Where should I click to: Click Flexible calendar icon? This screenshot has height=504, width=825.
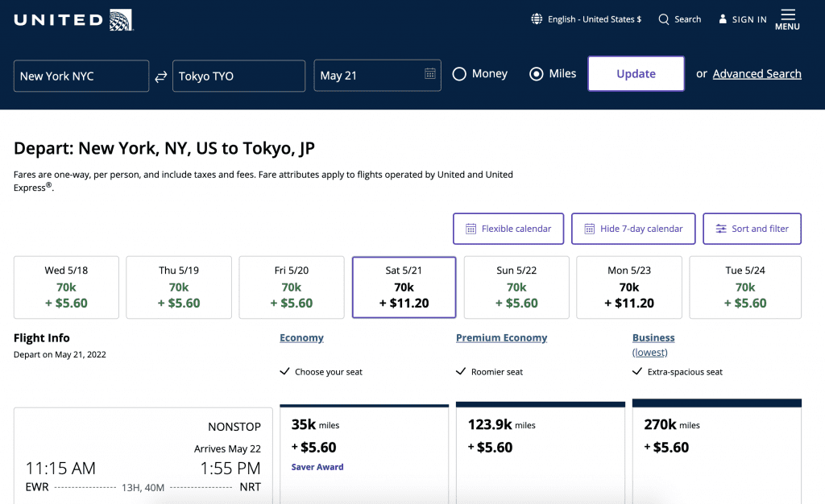471,229
